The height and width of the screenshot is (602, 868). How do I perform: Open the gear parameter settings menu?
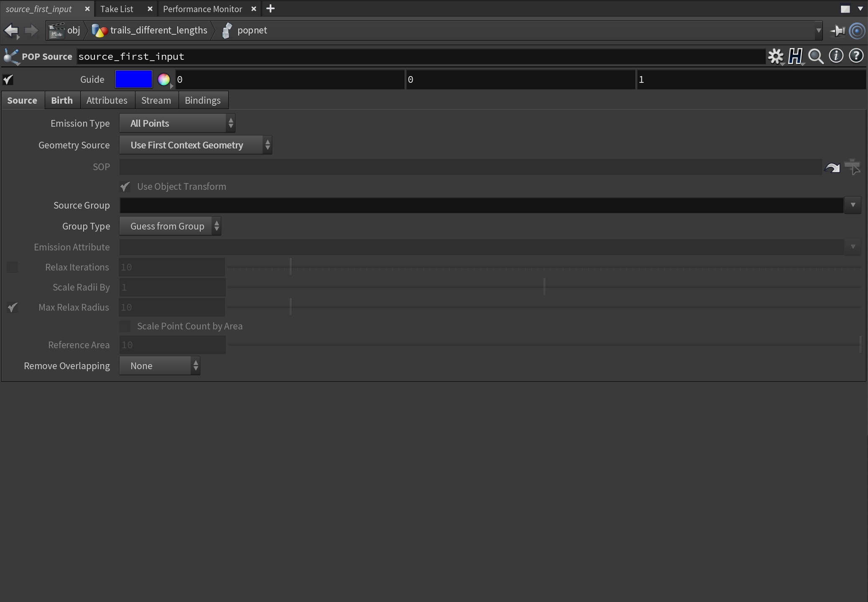776,56
